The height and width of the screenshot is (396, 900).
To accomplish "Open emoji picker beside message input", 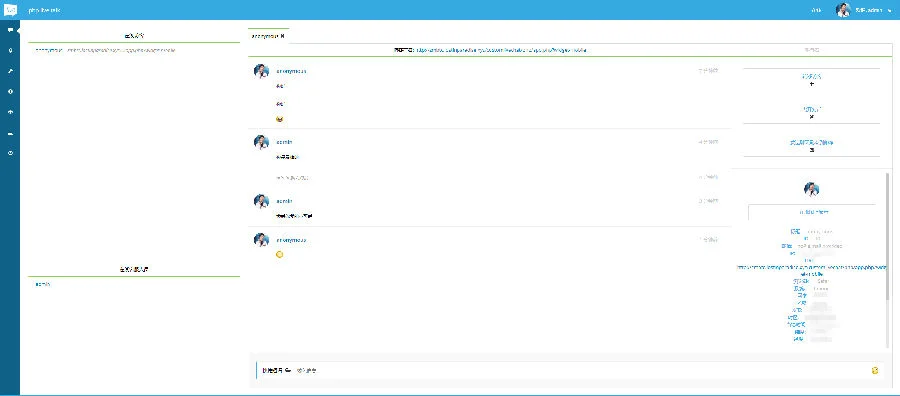I will click(x=874, y=371).
